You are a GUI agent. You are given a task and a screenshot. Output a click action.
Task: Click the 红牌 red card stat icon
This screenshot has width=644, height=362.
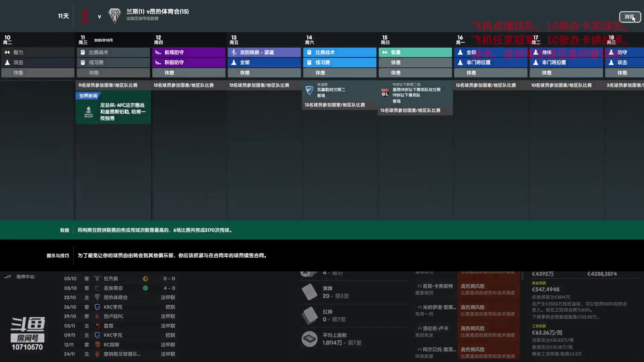click(309, 315)
